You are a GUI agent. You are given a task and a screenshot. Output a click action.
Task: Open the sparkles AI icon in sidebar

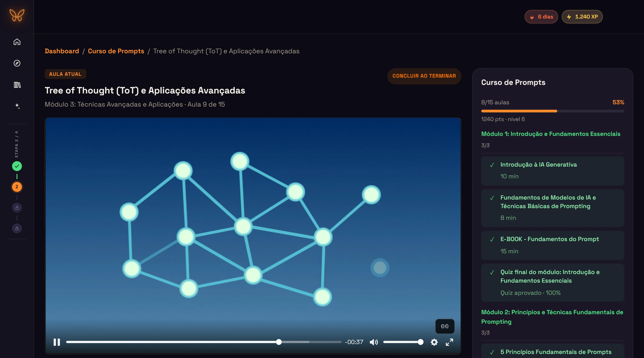coord(17,106)
